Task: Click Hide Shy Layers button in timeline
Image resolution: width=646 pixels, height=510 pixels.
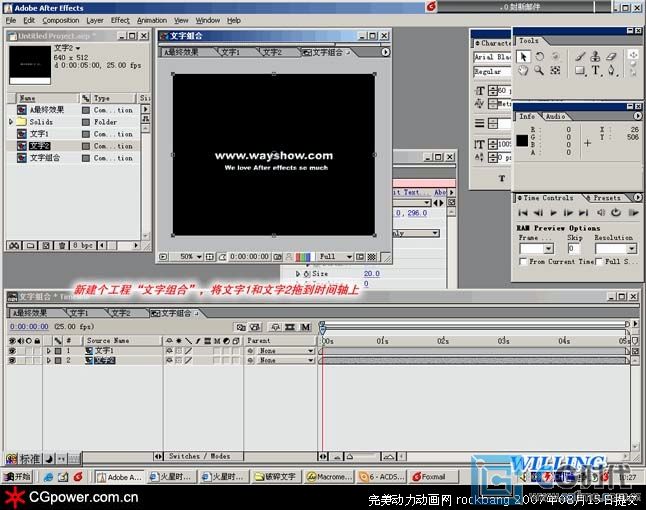Action: pyautogui.click(x=275, y=327)
